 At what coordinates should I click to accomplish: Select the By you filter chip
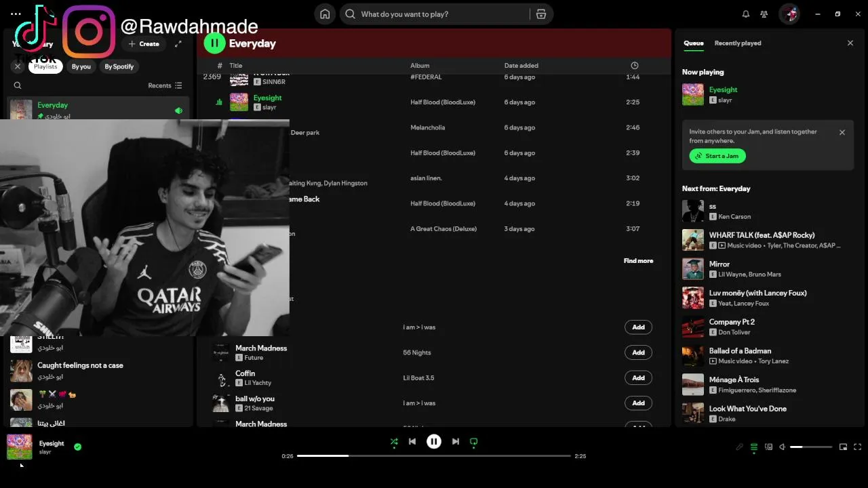coord(81,66)
